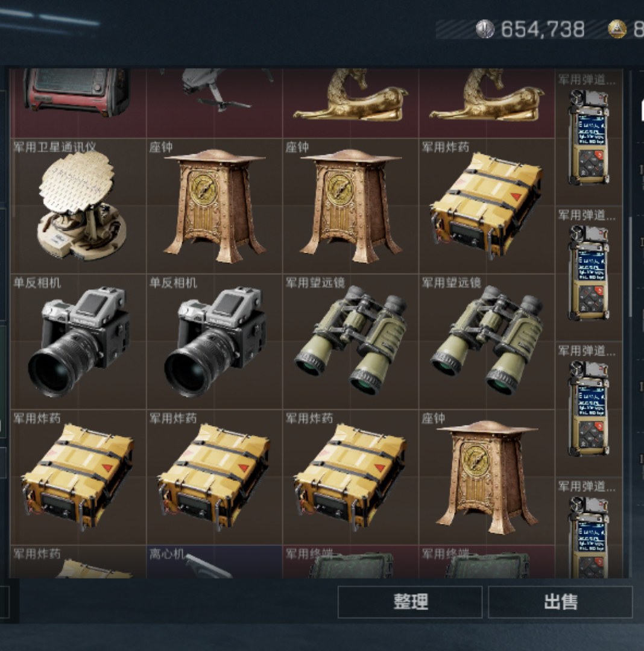This screenshot has width=644, height=651.
Task: Select the 军用炸药 cut off at bottom left
Action: (x=78, y=562)
